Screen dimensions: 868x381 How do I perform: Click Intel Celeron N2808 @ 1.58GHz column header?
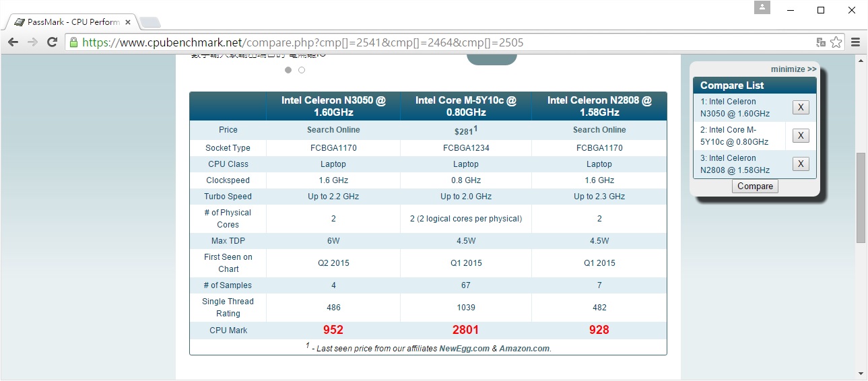pos(599,106)
